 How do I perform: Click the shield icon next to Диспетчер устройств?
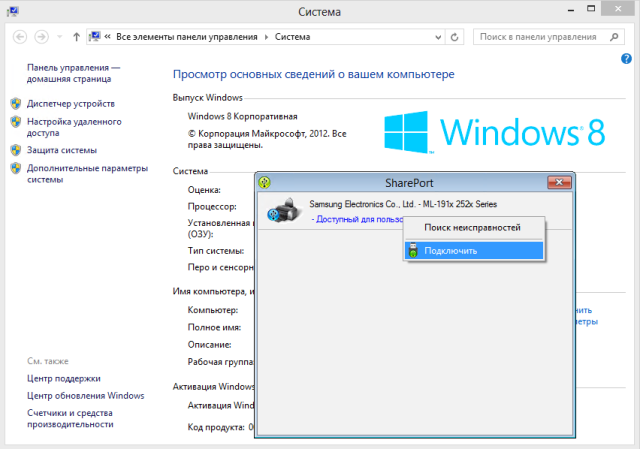(x=16, y=104)
